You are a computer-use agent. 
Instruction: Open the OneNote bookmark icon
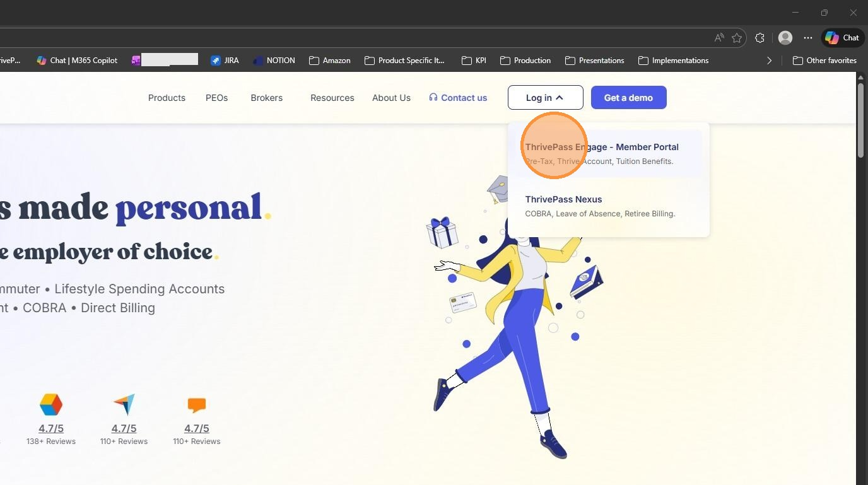[136, 61]
